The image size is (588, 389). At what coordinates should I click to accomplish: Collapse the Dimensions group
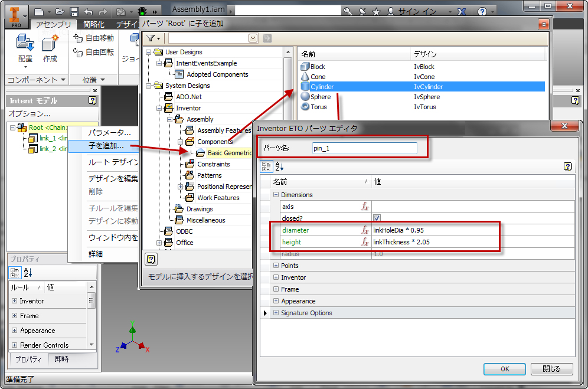pos(276,195)
